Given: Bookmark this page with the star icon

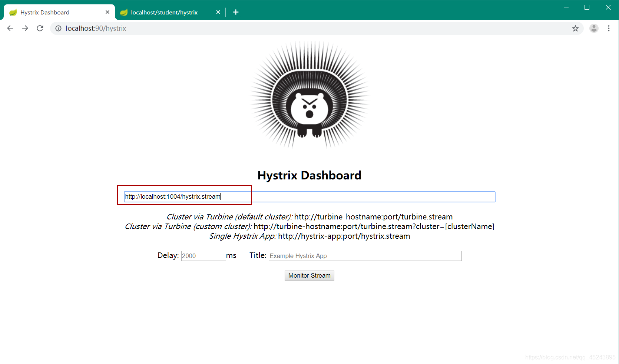Looking at the screenshot, I should (575, 28).
